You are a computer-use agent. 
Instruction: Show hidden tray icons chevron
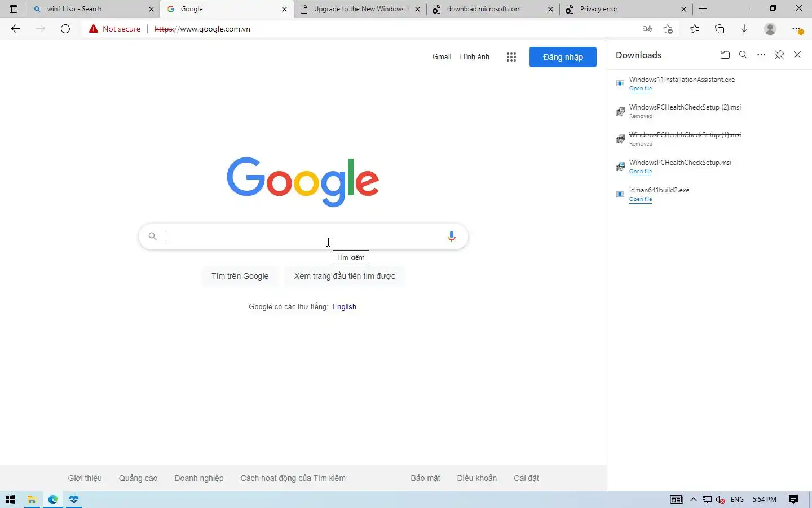(693, 500)
